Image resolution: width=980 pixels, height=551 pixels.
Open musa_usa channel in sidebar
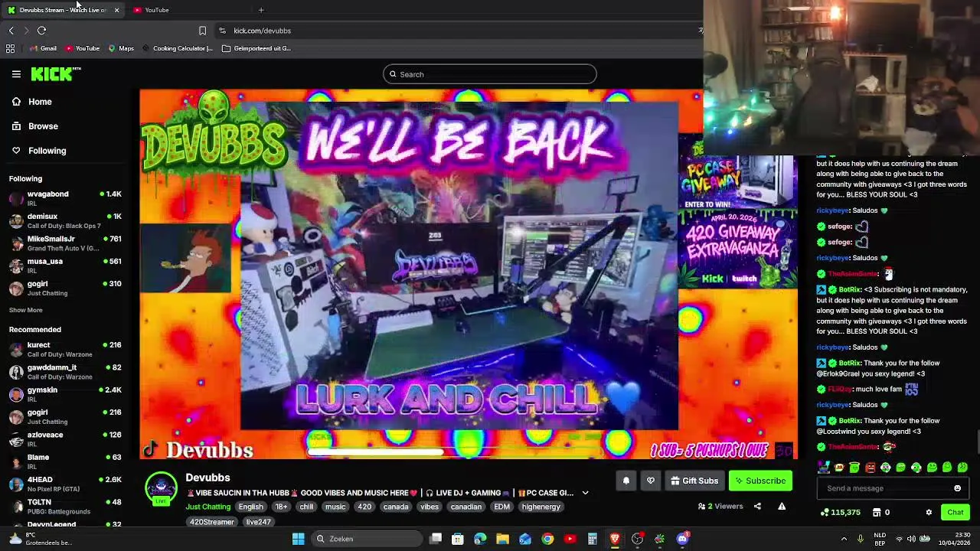pyautogui.click(x=65, y=265)
